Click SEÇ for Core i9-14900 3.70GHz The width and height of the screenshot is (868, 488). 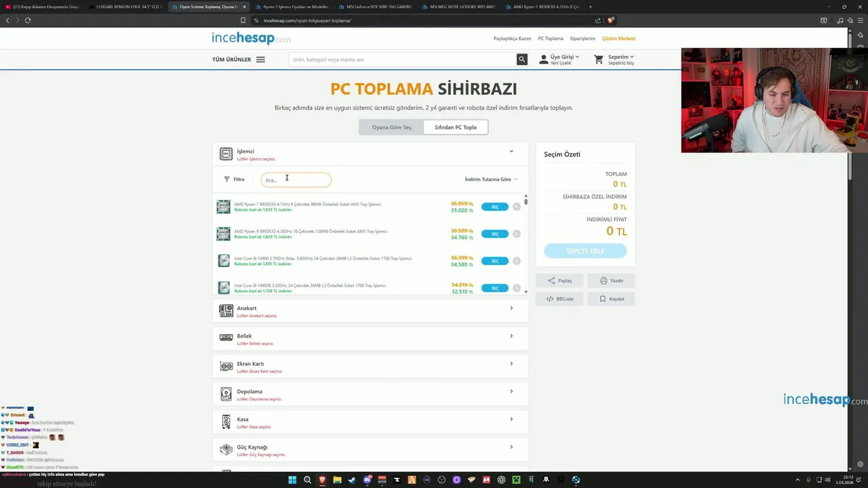pos(494,261)
